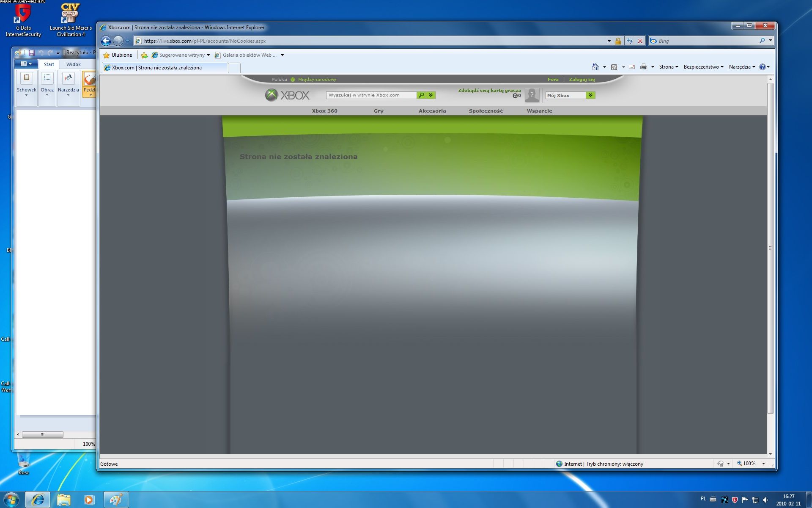Refresh the page in Internet Explorer
812x508 pixels.
[x=630, y=41]
